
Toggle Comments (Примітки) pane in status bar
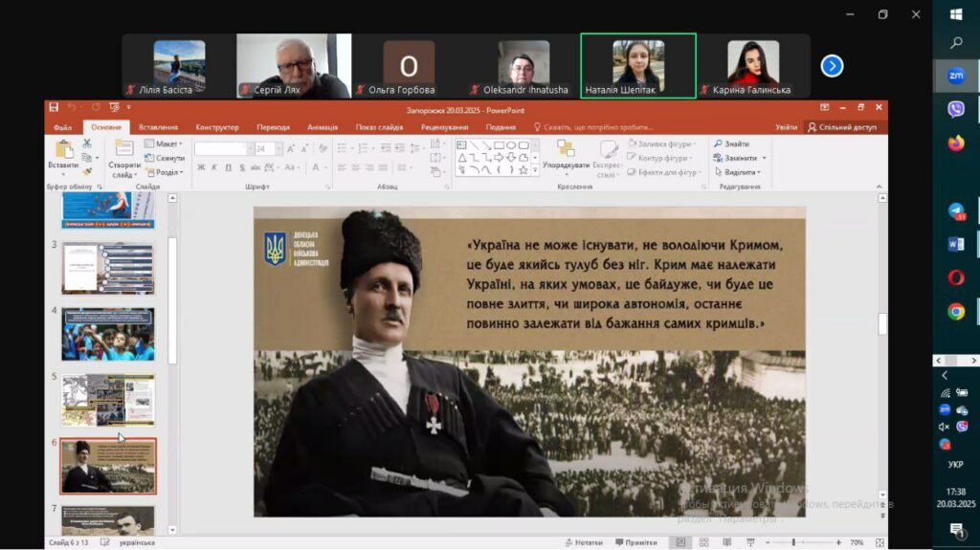click(635, 542)
